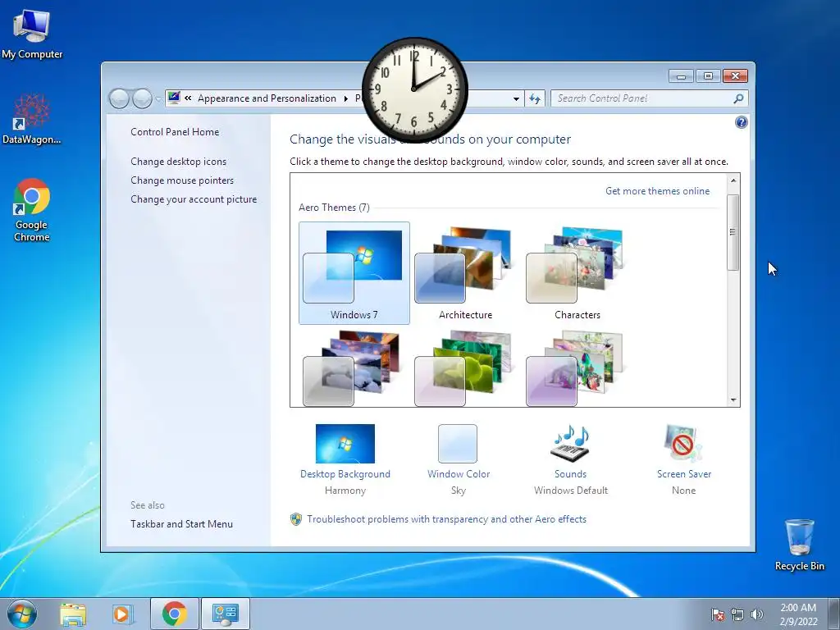Click the breadcrumb arrow after Appearance and Personalization
The image size is (840, 630).
point(345,98)
